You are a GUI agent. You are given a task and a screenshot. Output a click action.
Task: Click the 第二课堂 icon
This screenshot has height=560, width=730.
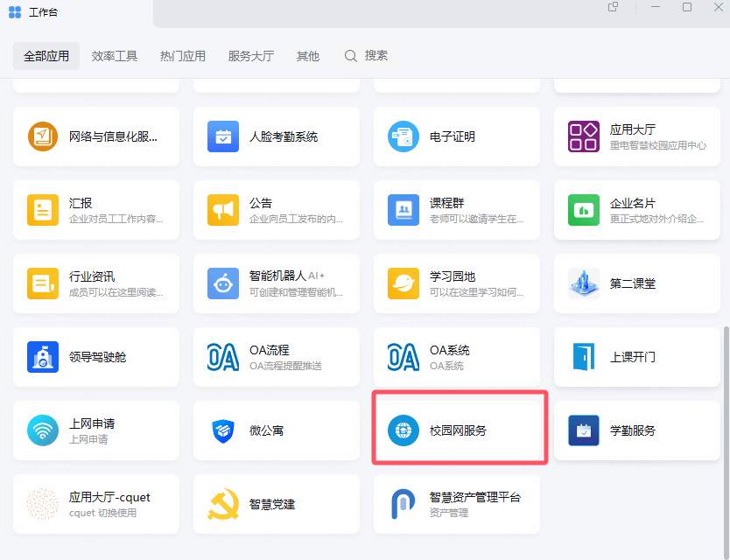click(584, 283)
